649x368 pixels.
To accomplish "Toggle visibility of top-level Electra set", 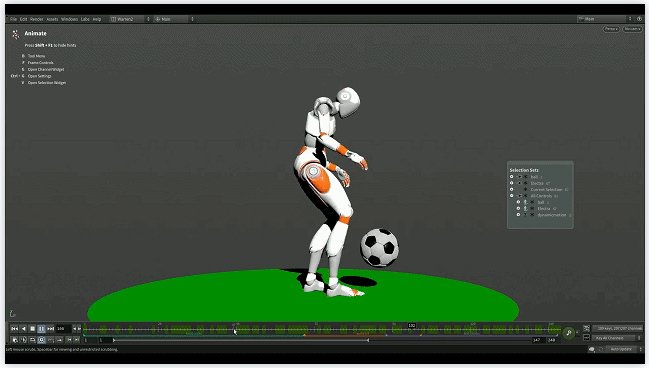I will pos(512,183).
